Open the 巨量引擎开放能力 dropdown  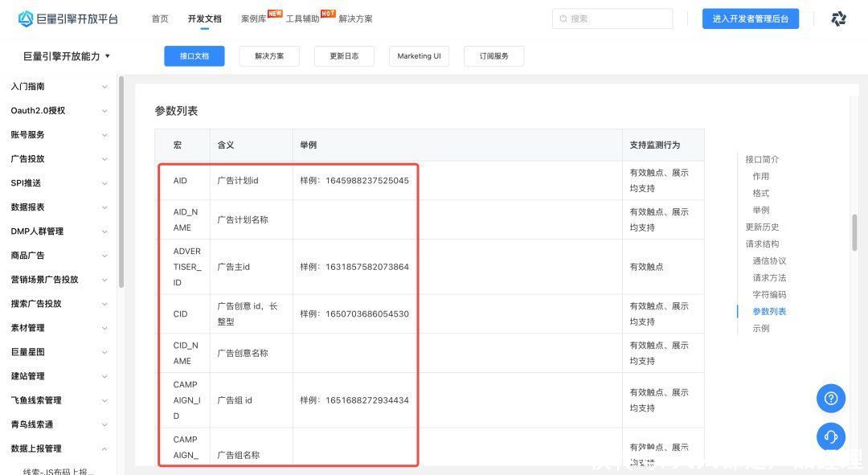click(67, 56)
